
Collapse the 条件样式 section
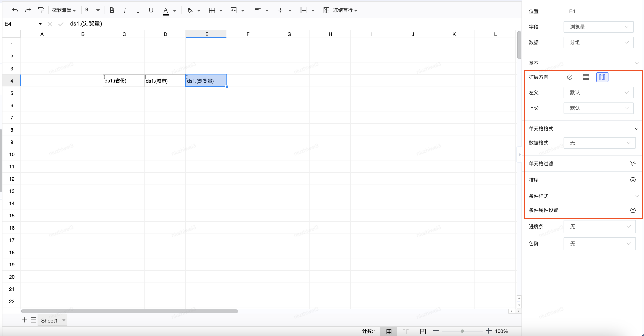pos(636,196)
